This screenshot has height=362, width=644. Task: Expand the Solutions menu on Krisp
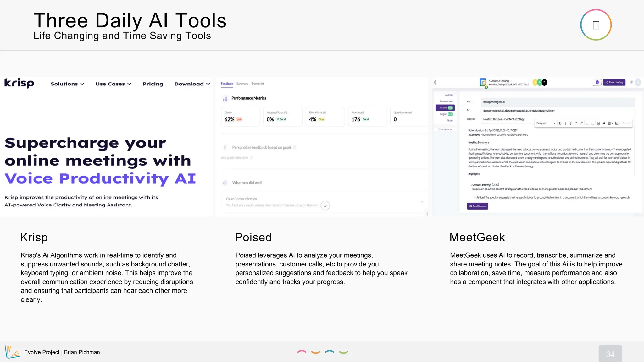coord(67,84)
